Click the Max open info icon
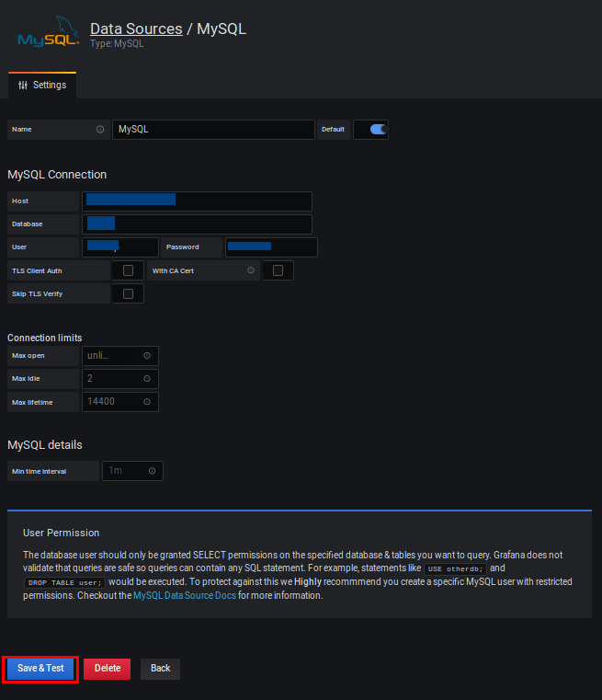 click(147, 356)
